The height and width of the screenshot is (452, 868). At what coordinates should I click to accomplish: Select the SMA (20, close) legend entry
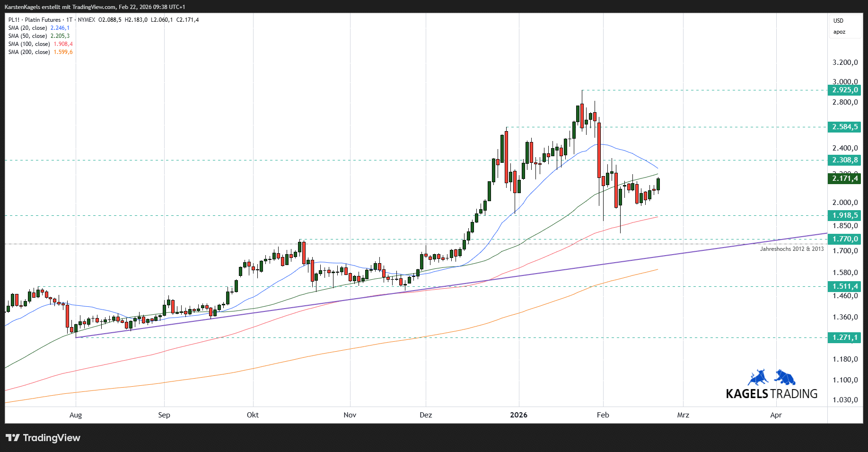pyautogui.click(x=28, y=28)
